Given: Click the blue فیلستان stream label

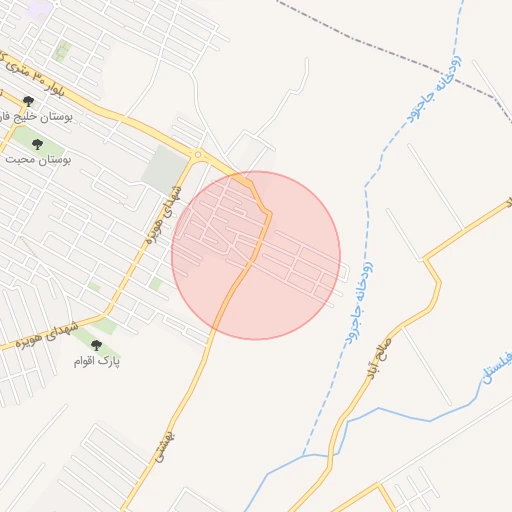Looking at the screenshot, I should pos(497,368).
